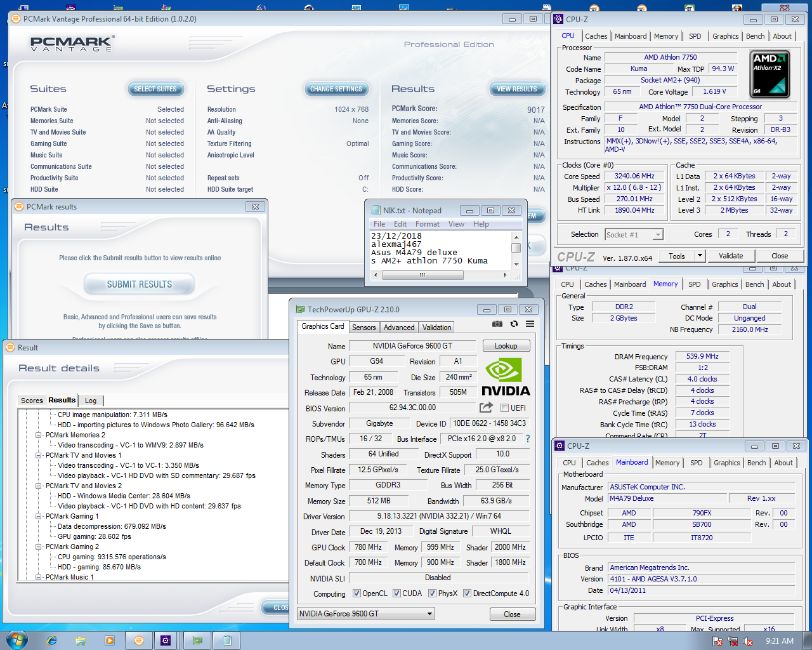Viewport: 812px width, 650px height.
Task: Open the GPU-Z hamburger menu icon
Action: click(530, 324)
